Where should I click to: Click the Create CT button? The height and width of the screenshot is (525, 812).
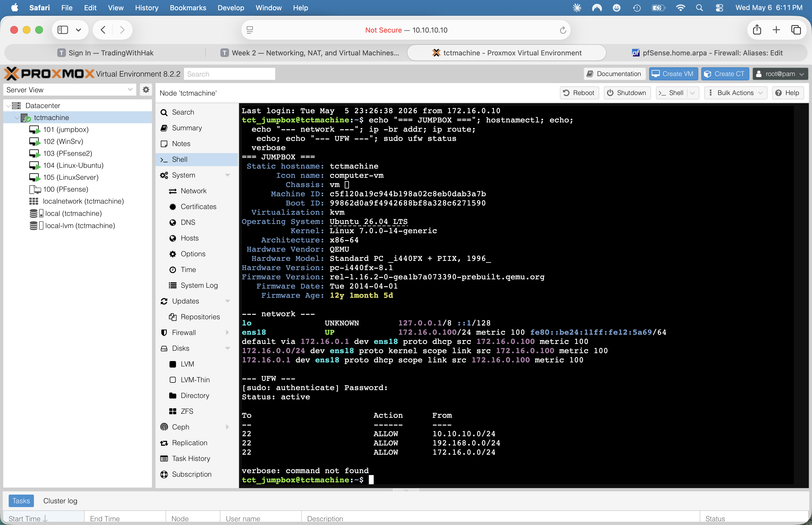point(725,74)
